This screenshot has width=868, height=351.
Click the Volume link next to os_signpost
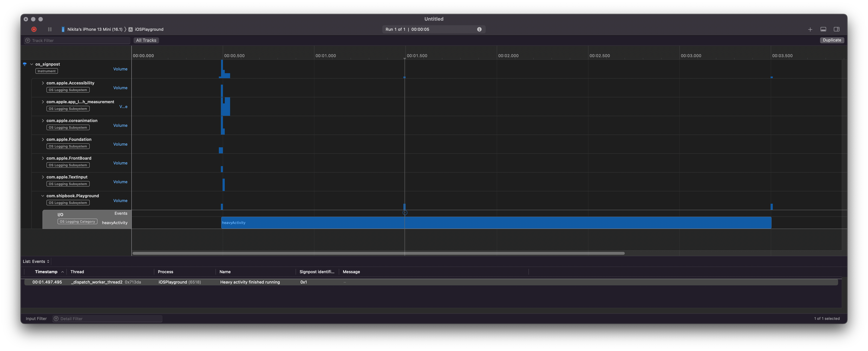(x=120, y=69)
